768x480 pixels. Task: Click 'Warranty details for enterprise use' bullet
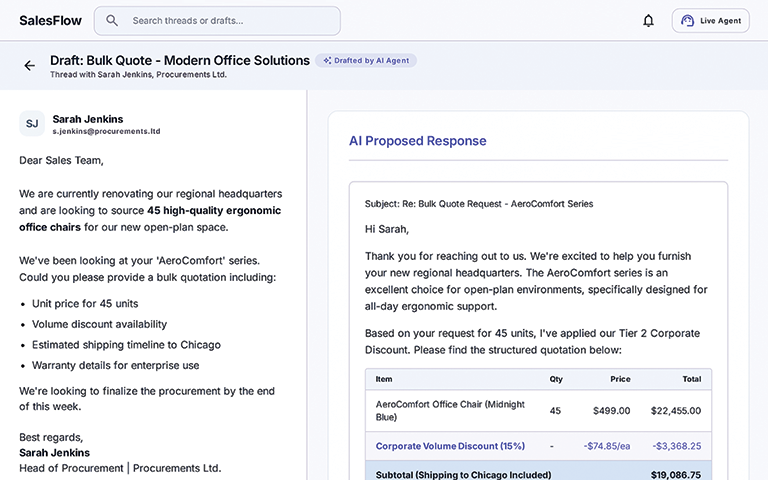click(116, 365)
